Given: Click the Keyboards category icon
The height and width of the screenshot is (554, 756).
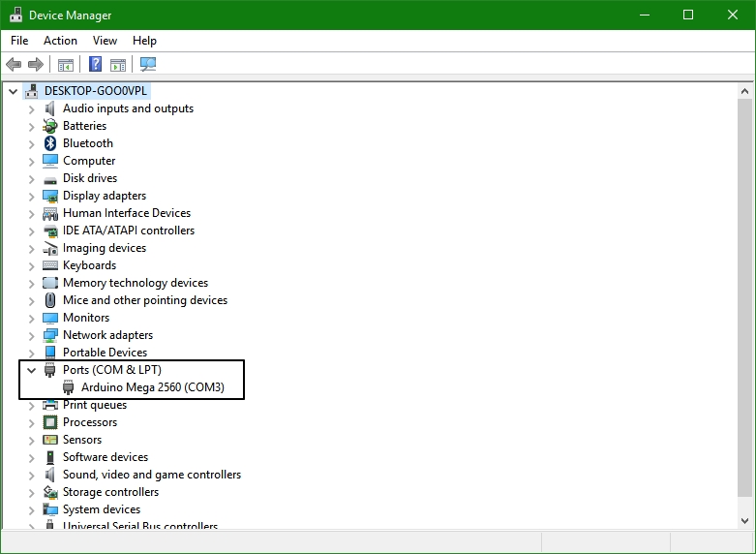Looking at the screenshot, I should [x=50, y=265].
